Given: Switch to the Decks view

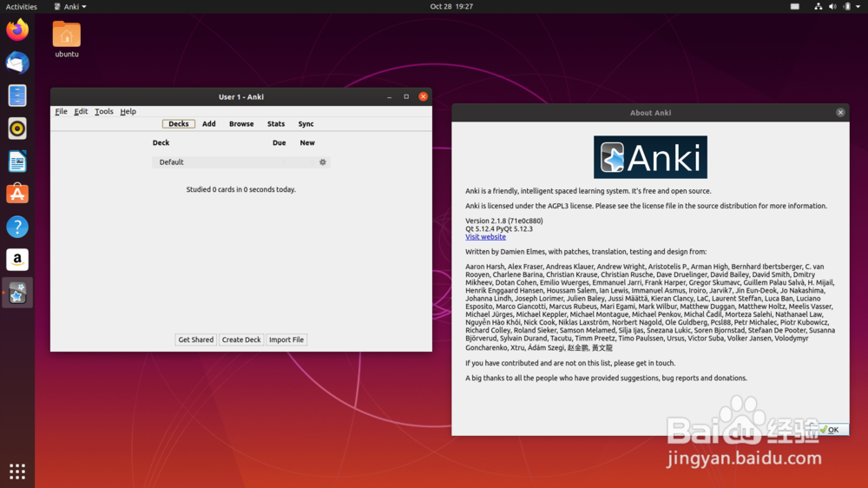Looking at the screenshot, I should (178, 124).
